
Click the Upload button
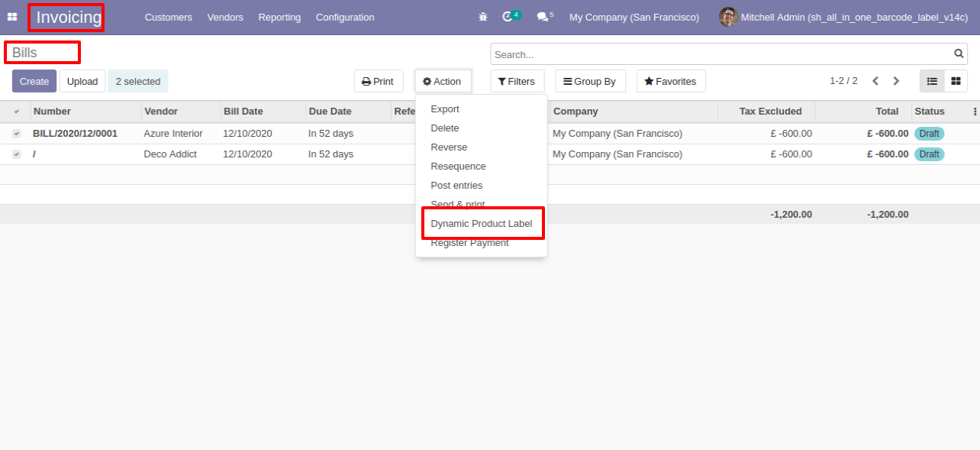(x=82, y=81)
